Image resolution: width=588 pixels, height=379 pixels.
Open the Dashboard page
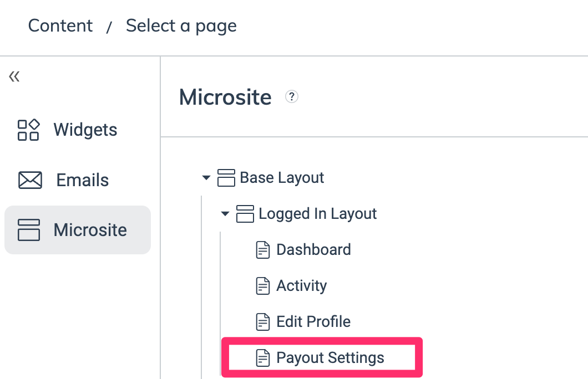[x=313, y=250]
